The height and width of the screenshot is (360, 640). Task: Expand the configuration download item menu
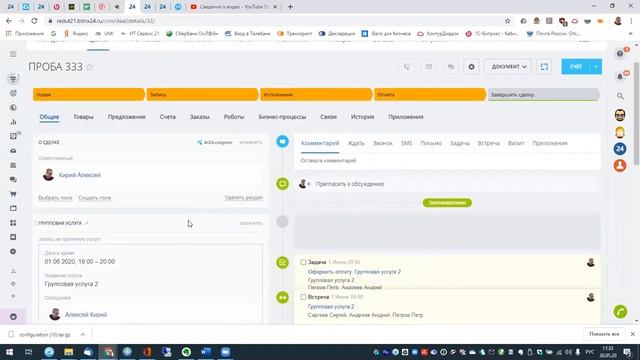click(83, 335)
